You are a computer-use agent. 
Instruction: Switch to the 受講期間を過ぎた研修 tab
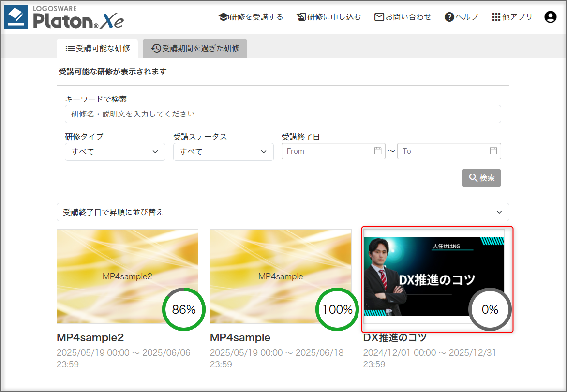195,48
